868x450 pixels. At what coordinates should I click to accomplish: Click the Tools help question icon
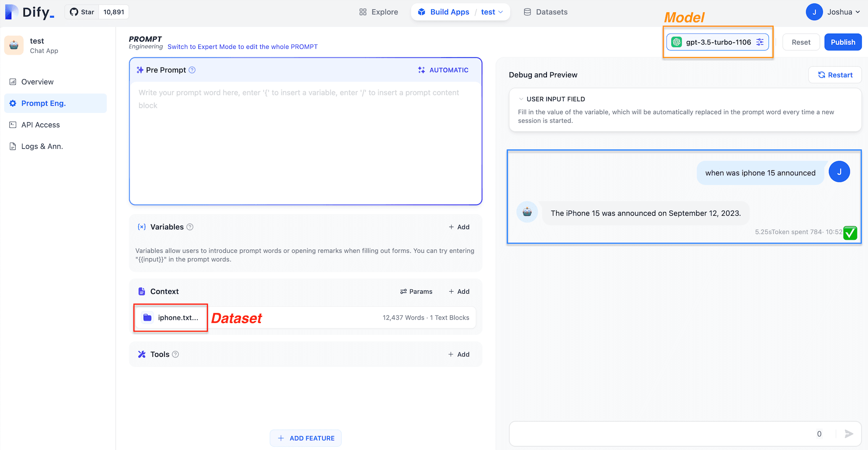pos(176,354)
